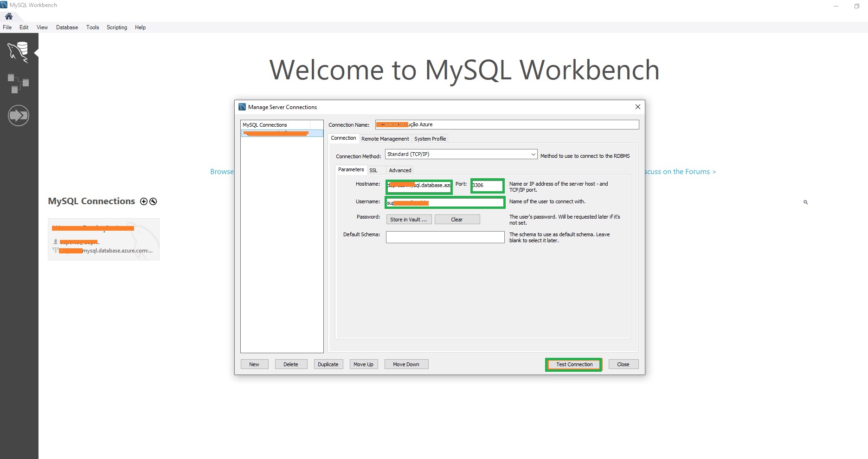
Task: Close the Manage Server Connections dialog
Action: pyautogui.click(x=638, y=107)
